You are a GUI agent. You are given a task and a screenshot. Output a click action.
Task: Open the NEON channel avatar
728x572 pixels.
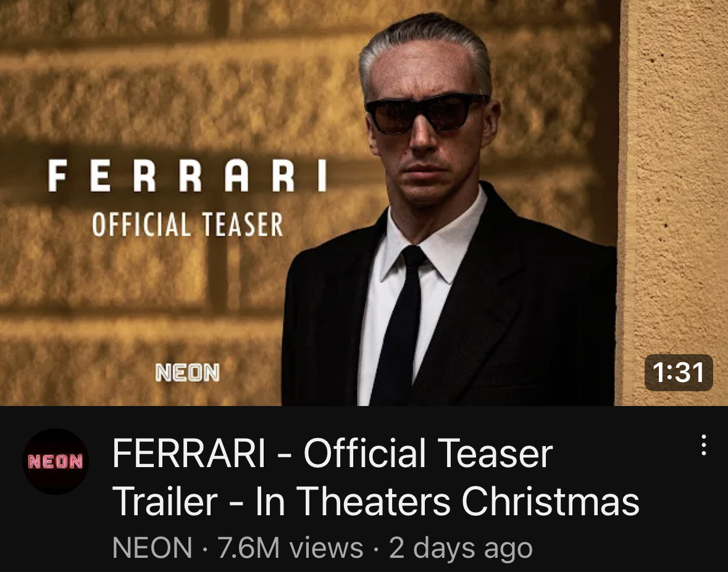click(55, 461)
